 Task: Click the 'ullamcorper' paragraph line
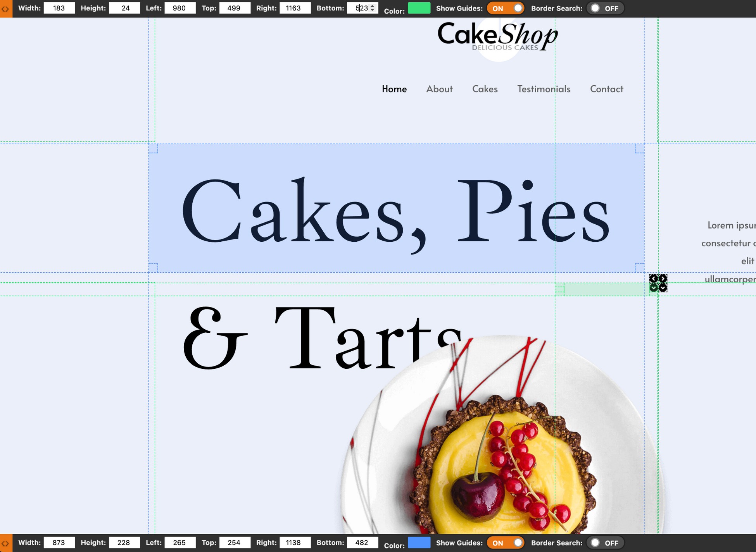click(730, 279)
